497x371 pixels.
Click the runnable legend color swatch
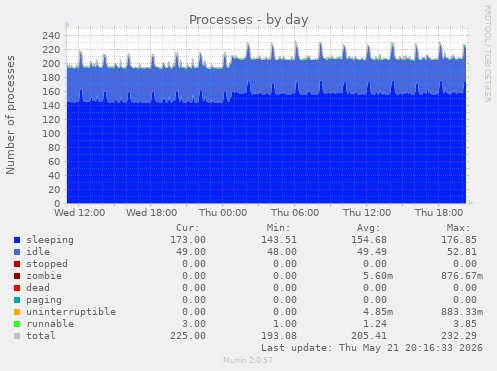click(17, 324)
